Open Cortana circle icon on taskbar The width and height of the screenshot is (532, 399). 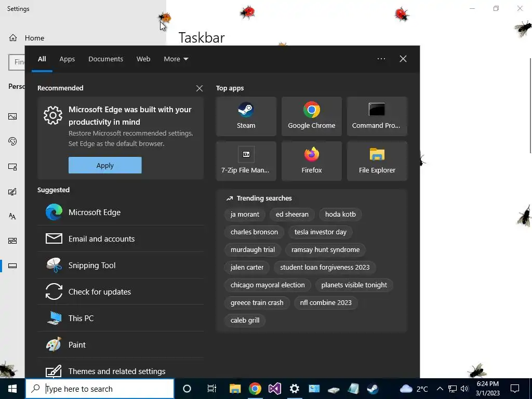tap(187, 389)
